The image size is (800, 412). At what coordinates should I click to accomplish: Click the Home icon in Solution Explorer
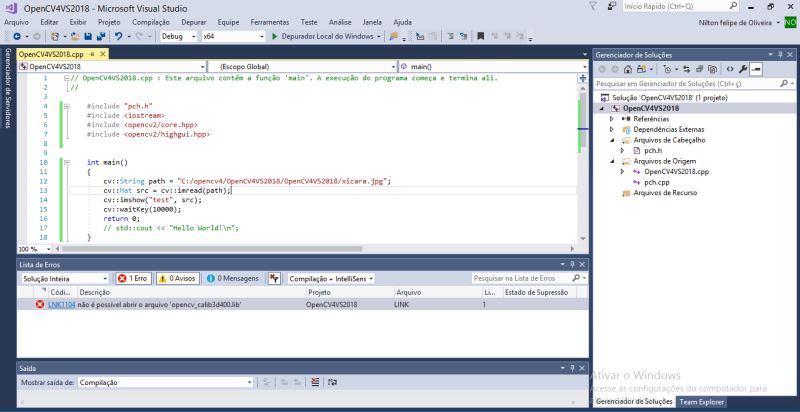628,69
